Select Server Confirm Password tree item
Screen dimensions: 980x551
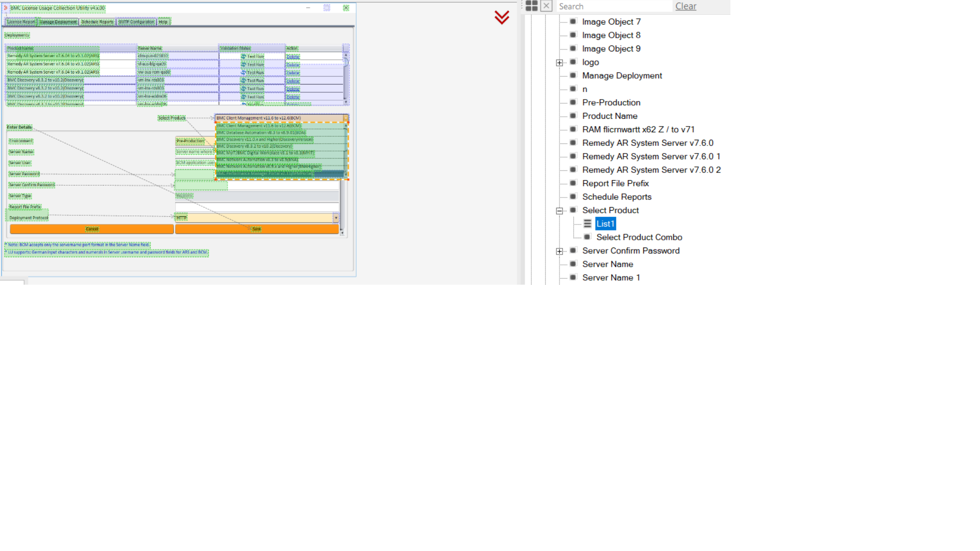point(631,251)
